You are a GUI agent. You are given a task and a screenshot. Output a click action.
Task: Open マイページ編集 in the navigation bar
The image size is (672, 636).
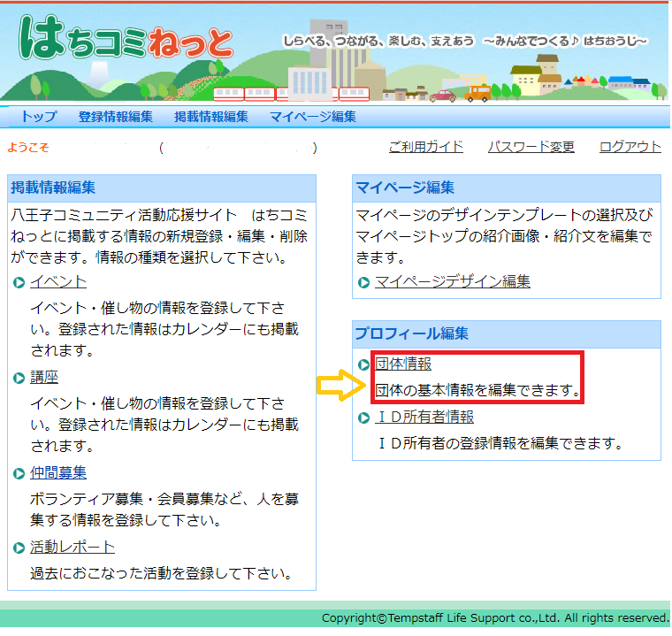(x=313, y=117)
